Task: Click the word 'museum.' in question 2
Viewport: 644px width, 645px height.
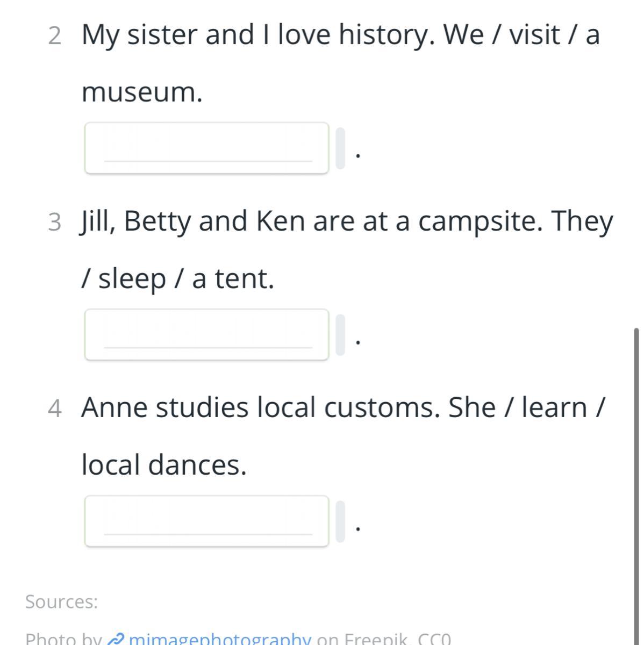Action: point(142,92)
